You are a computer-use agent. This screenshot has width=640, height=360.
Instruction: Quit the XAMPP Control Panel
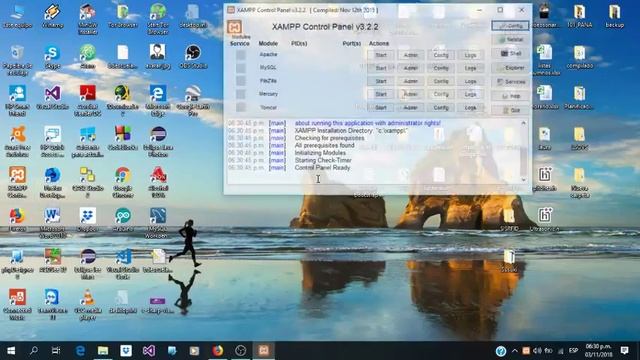coord(510,110)
